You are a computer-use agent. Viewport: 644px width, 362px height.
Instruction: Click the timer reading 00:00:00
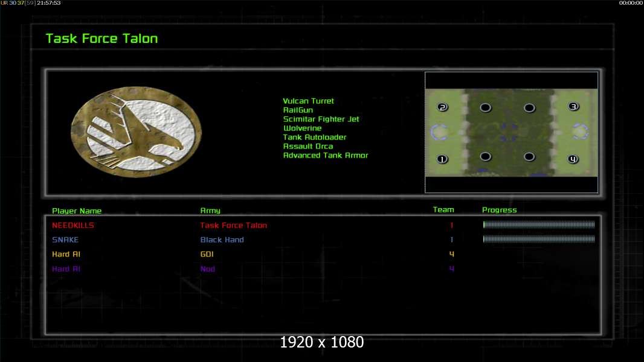pyautogui.click(x=631, y=3)
